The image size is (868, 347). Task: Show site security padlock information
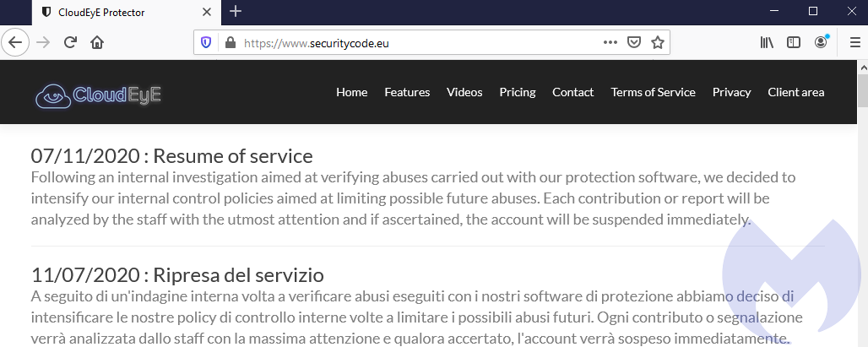tap(228, 42)
